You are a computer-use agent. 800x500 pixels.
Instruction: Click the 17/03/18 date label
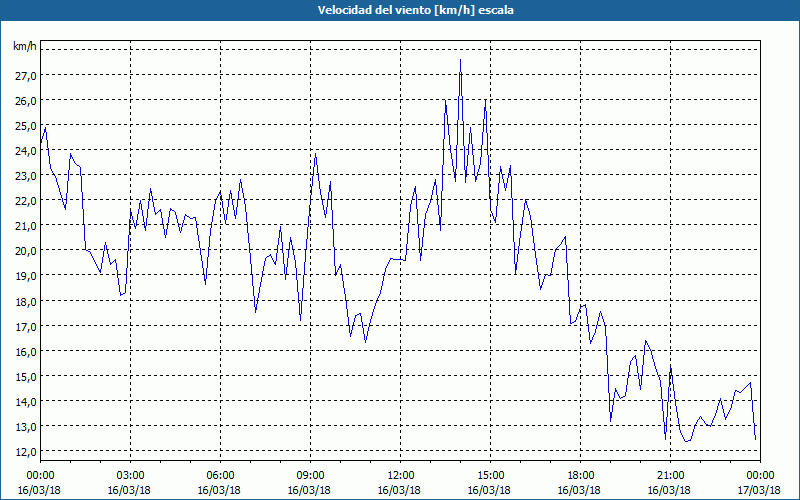point(759,490)
